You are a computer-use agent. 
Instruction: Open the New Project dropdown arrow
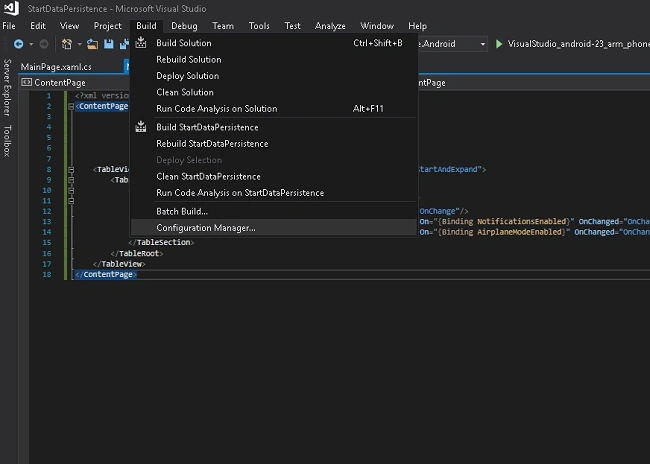[x=79, y=44]
